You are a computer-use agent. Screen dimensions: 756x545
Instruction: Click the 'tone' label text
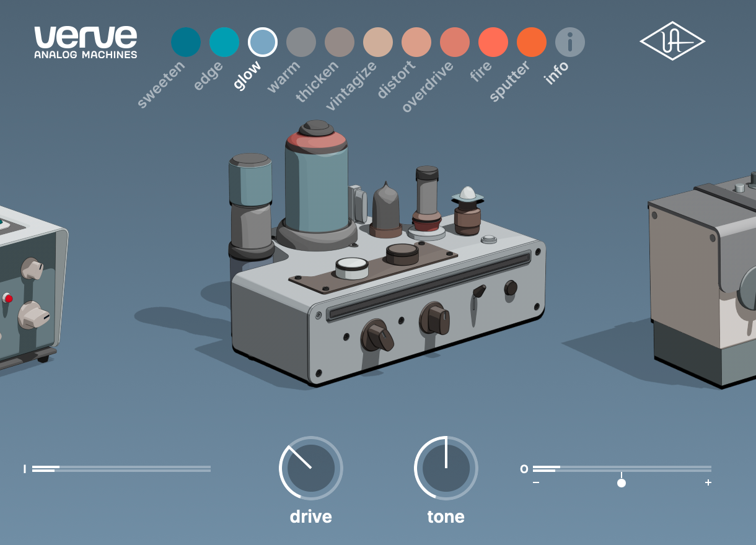446,517
